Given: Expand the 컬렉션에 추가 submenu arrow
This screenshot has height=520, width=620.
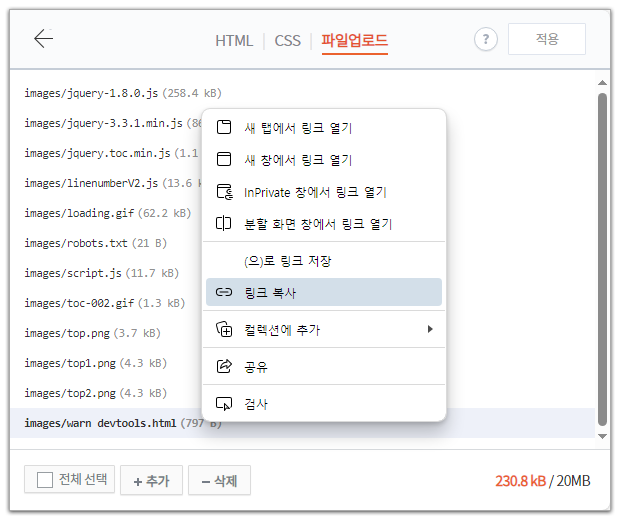Looking at the screenshot, I should coord(430,329).
